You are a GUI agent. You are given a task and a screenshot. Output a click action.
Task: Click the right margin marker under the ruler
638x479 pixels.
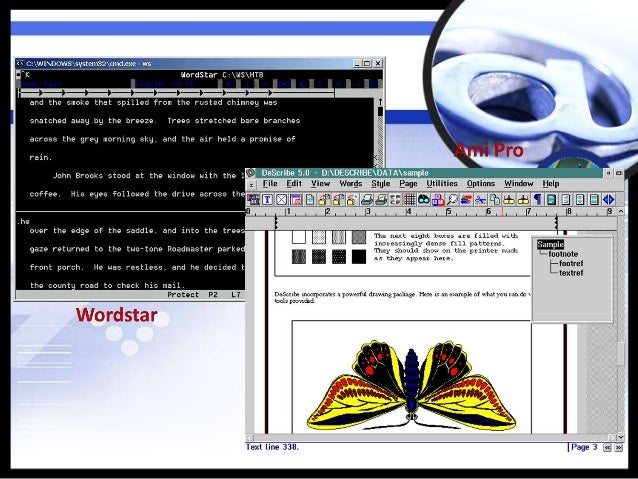[x=556, y=223]
